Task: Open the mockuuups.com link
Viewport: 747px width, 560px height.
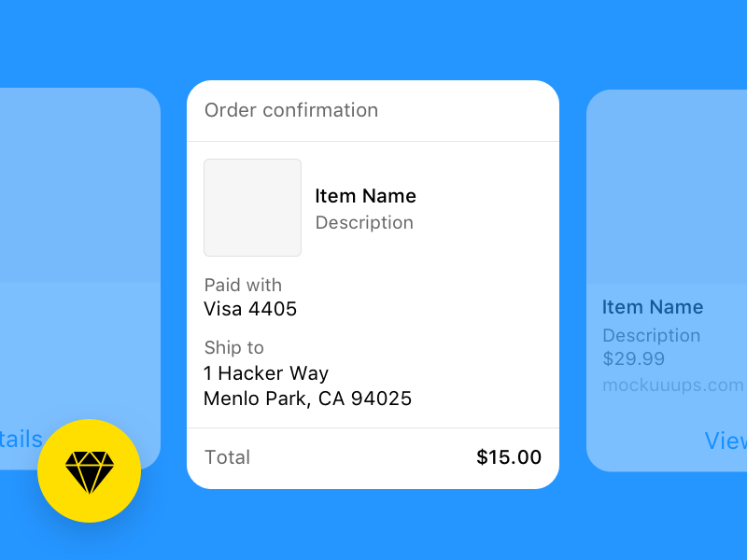Action: click(672, 385)
